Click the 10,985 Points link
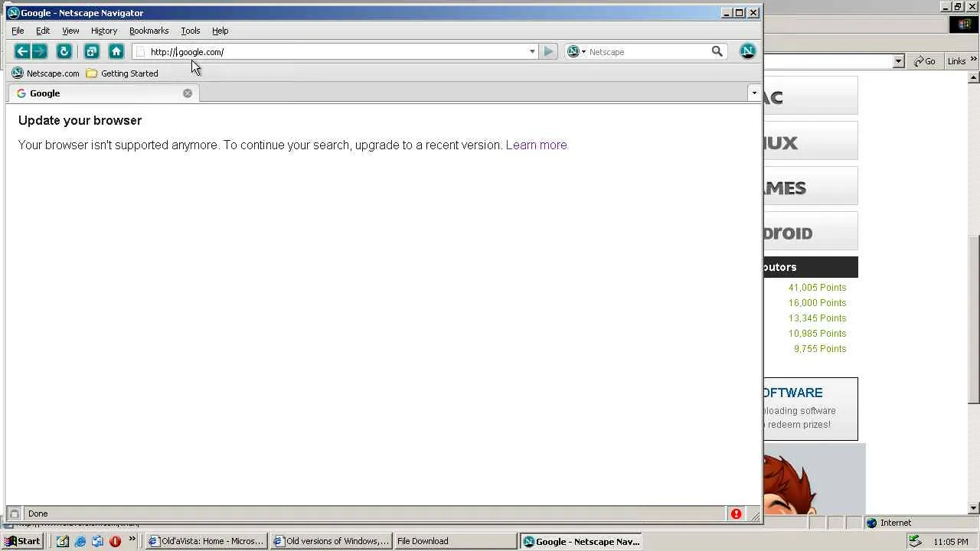This screenshot has width=980, height=551. tap(817, 334)
